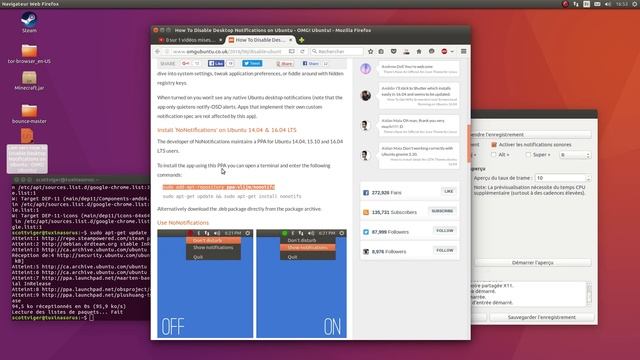The height and width of the screenshot is (360, 640).
Task: Click FOLLOW next to 87,999 Followers
Action: coord(444,231)
